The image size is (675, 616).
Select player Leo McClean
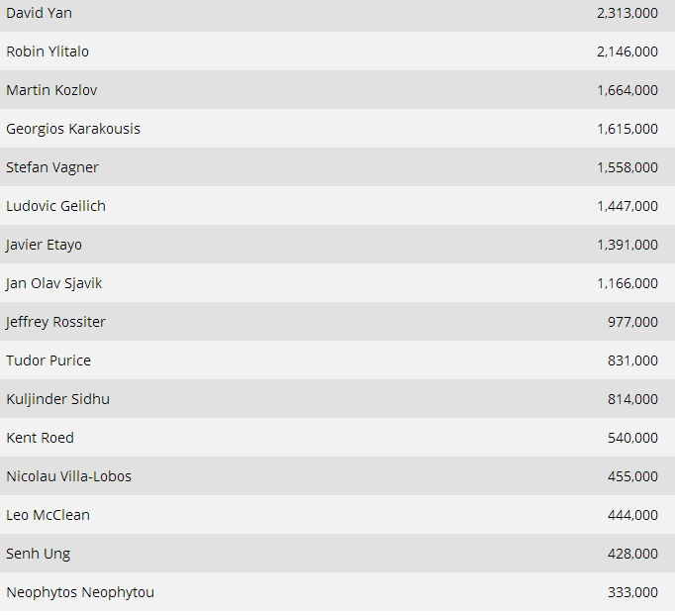coord(48,515)
